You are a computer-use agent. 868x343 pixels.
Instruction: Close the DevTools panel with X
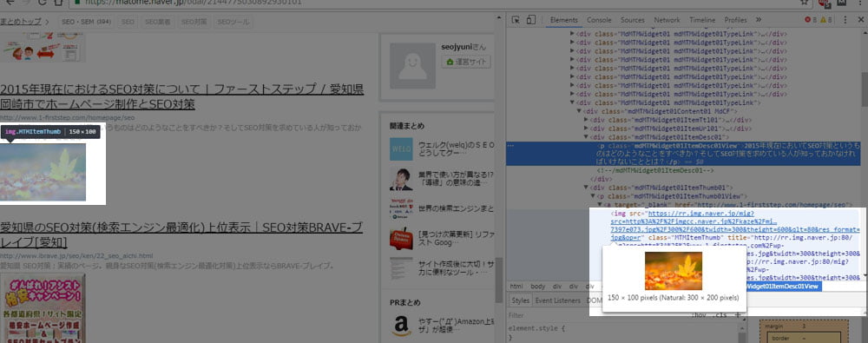pyautogui.click(x=861, y=20)
